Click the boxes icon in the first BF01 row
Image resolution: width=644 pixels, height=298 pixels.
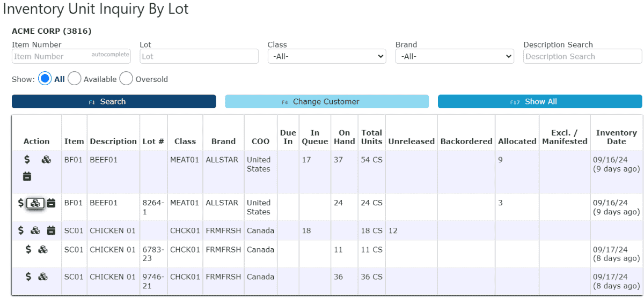tap(46, 160)
